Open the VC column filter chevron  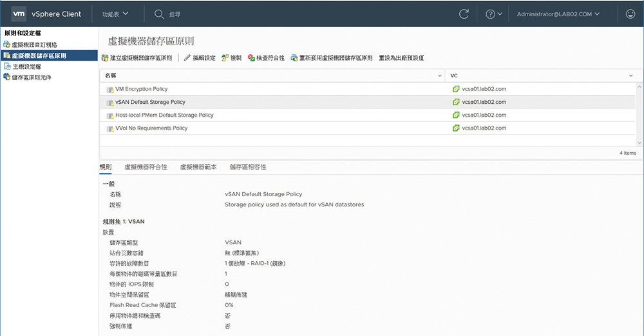point(631,75)
